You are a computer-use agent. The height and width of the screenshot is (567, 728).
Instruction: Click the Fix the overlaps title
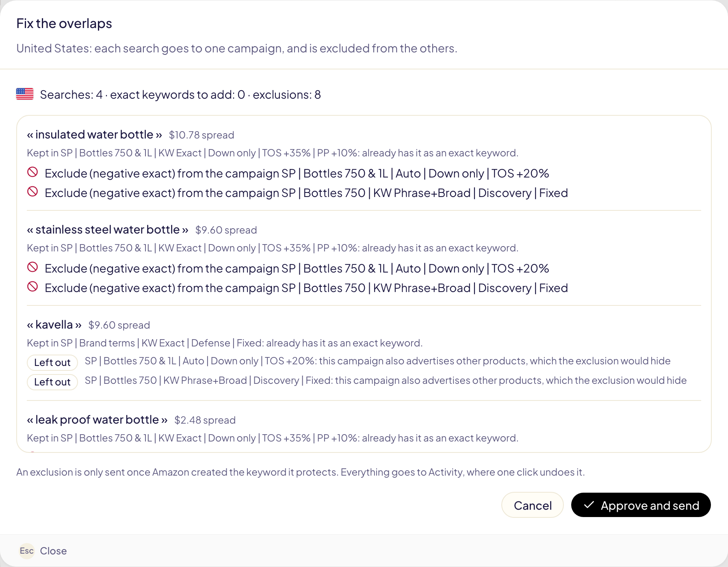64,24
